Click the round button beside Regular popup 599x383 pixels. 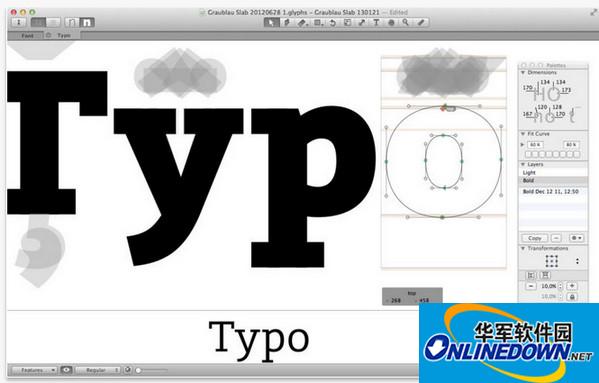pyautogui.click(x=128, y=370)
